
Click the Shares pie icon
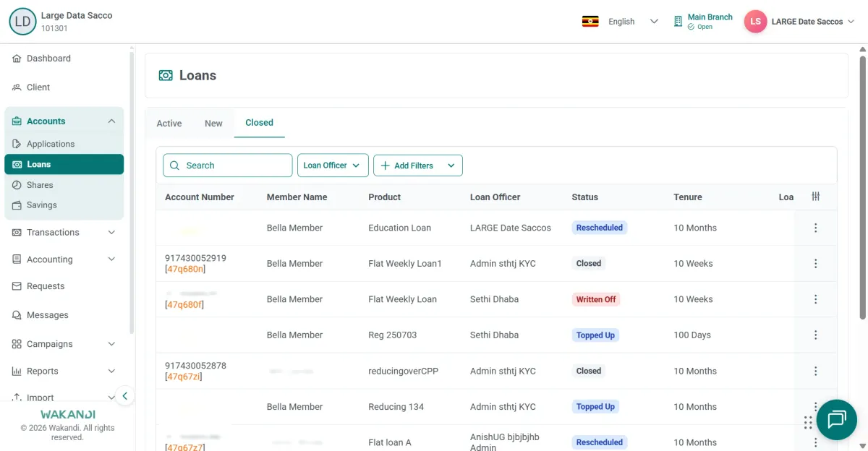pos(17,185)
